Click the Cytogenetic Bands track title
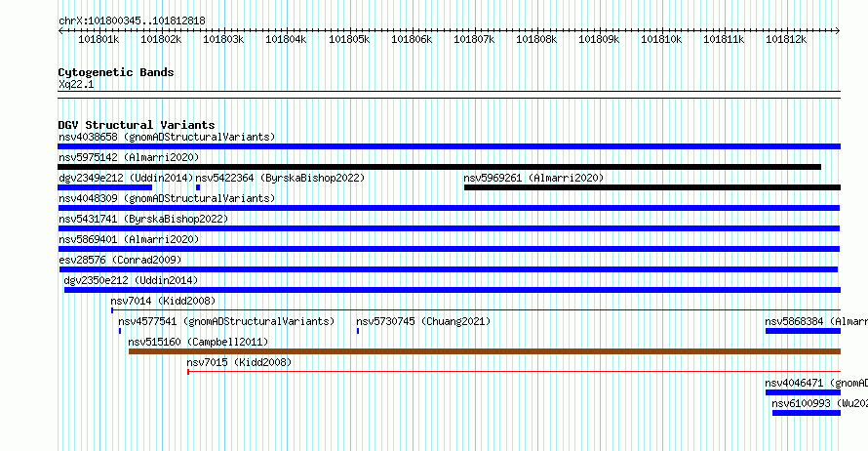The width and height of the screenshot is (868, 451). pos(116,72)
